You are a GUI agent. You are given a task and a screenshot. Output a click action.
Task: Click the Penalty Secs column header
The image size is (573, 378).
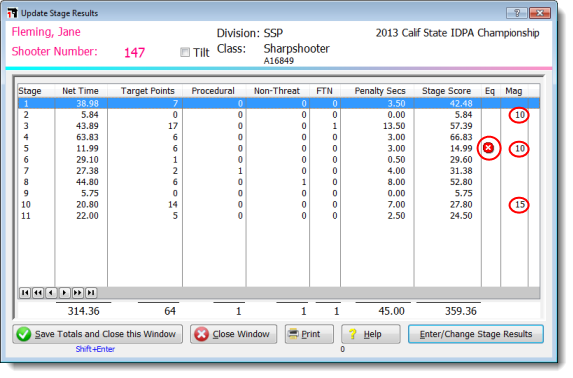[380, 91]
